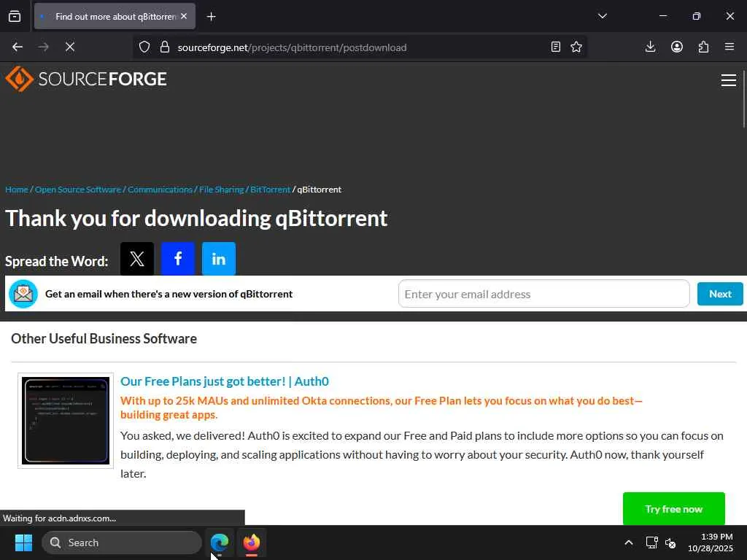Screen dimensions: 747x560
Task: Focus the email address field
Action: (x=544, y=294)
